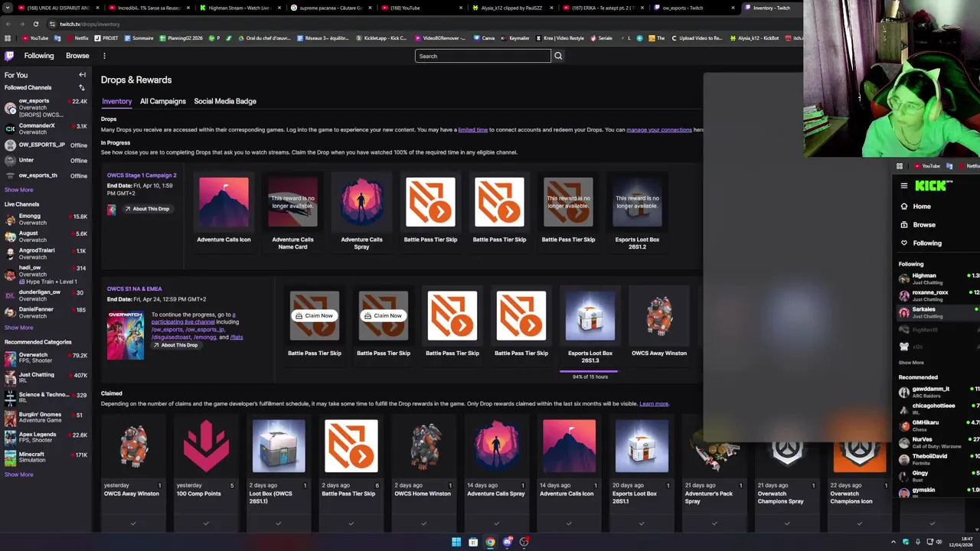Screen dimensions: 980x551
Task: Open the Adventure Calls Icon reward
Action: pos(224,202)
